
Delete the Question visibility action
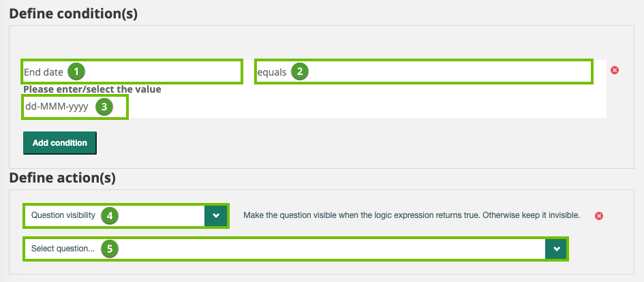[x=599, y=216]
